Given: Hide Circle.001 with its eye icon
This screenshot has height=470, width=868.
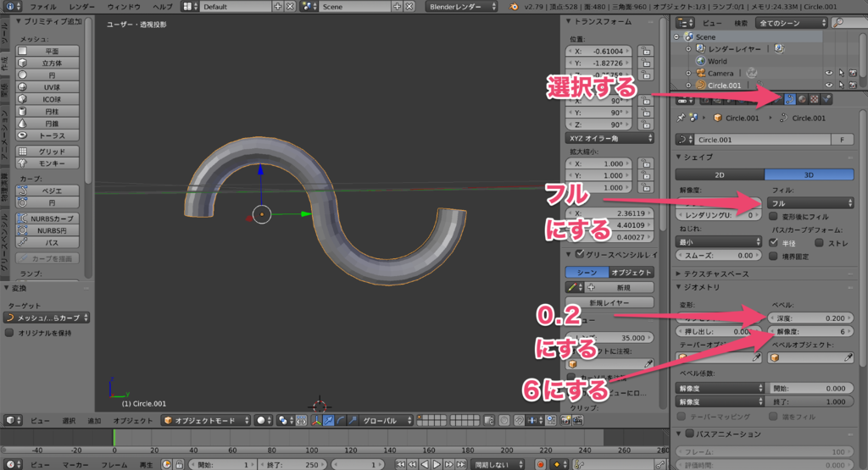Looking at the screenshot, I should pos(829,86).
